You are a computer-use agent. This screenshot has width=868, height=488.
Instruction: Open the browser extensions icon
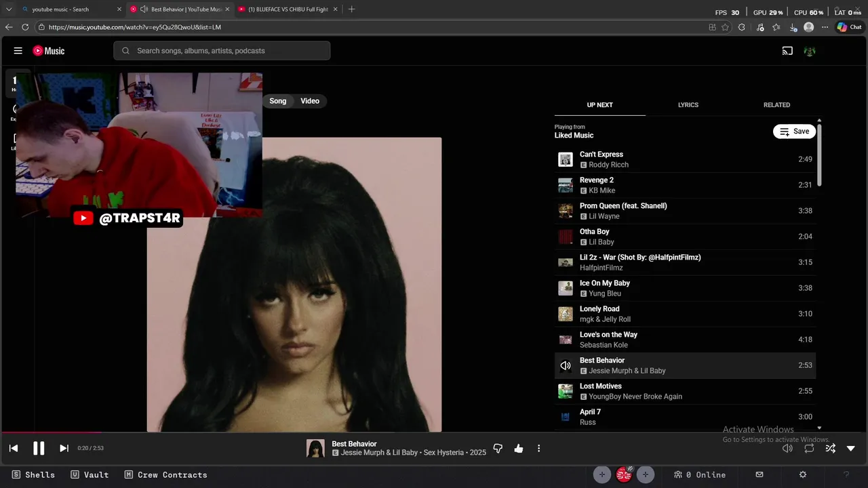click(742, 27)
